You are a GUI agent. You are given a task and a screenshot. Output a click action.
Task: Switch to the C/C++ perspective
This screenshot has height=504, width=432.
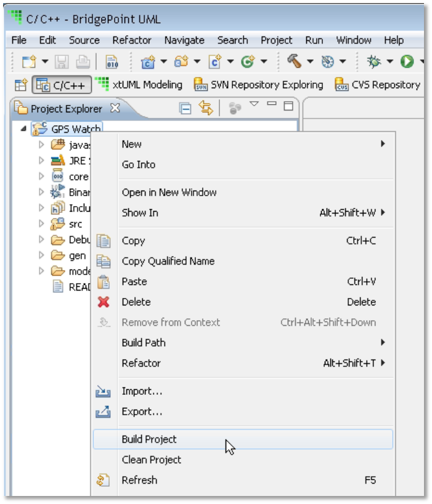coord(62,85)
